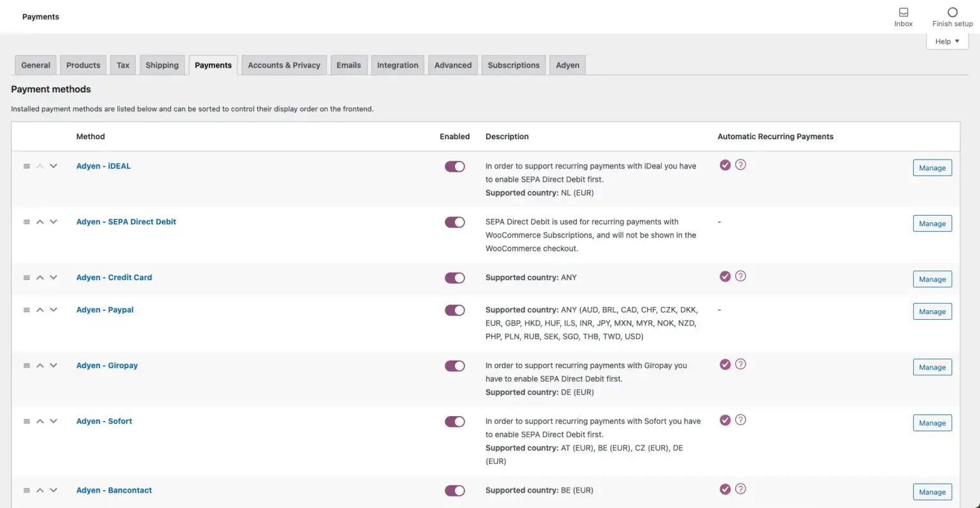Open the Adyen - Paypal link

point(105,310)
